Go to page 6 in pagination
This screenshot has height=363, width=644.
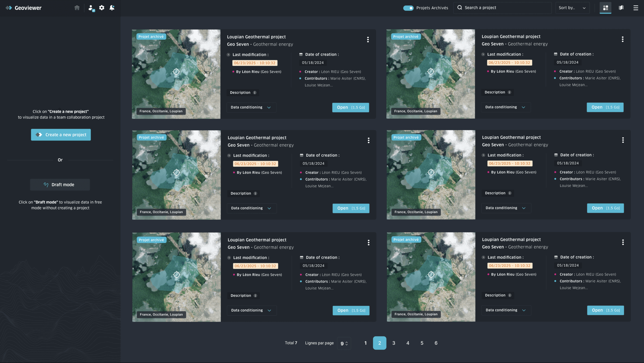tap(436, 343)
